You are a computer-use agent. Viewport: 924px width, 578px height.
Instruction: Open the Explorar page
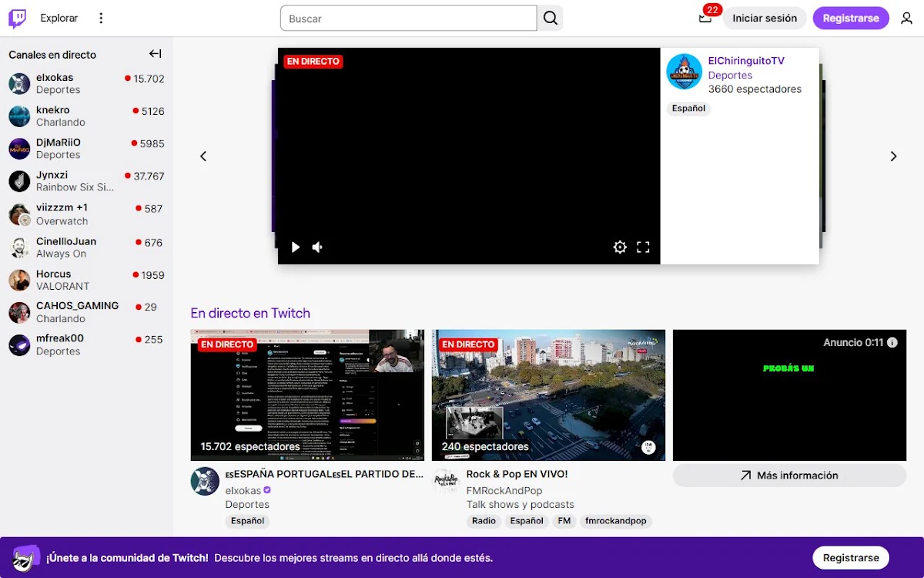pos(59,18)
